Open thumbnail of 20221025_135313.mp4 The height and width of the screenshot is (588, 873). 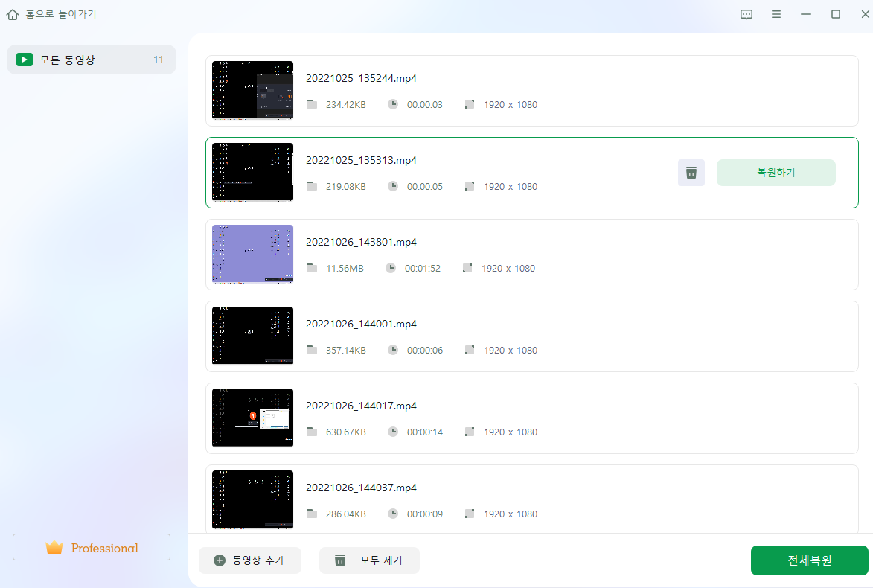click(253, 172)
